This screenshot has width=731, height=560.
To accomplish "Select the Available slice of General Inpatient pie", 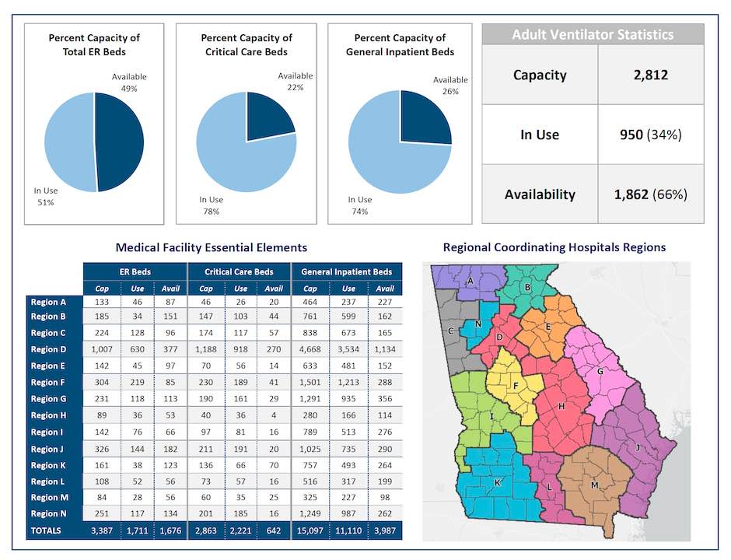I will [424, 121].
